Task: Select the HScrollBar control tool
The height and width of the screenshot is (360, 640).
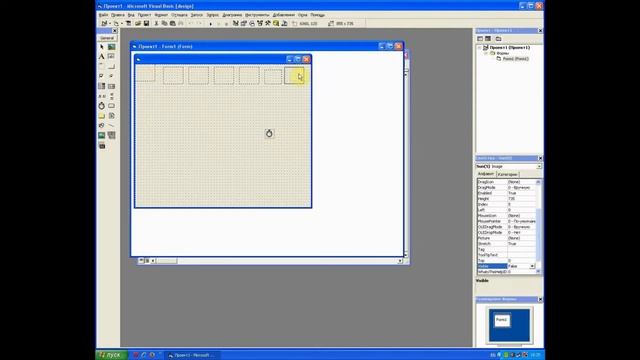Action: coord(102,96)
